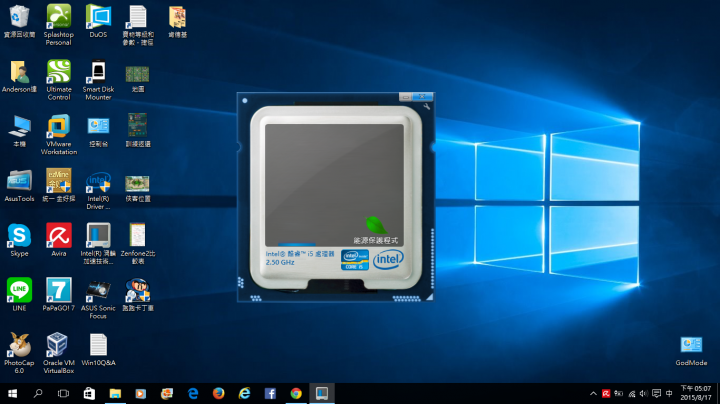Open Zenfone2 comparison document

(138, 243)
